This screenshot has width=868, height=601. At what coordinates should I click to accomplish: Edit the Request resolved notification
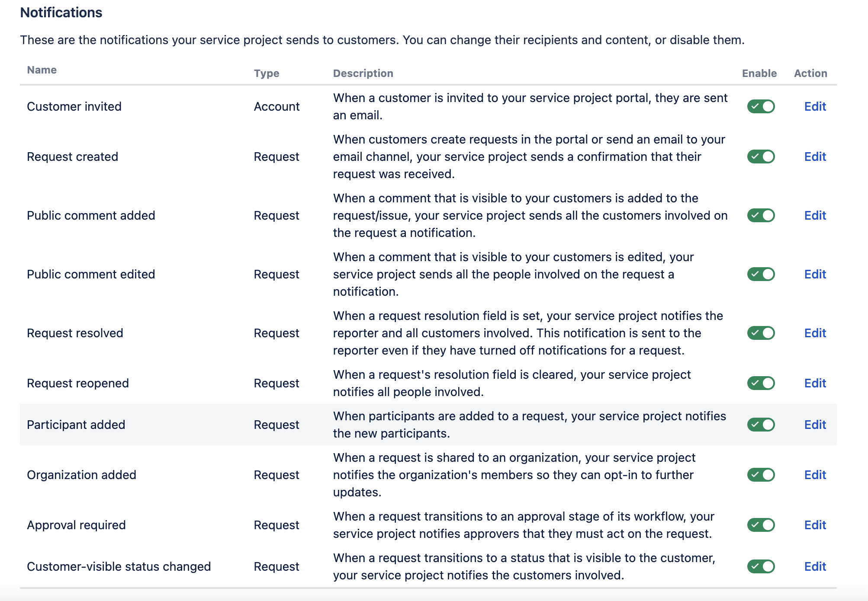tap(815, 333)
